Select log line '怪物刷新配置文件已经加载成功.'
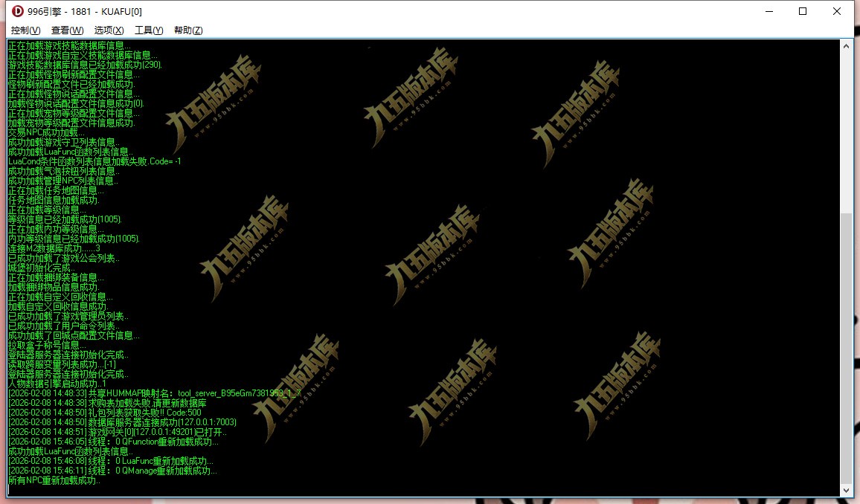The width and height of the screenshot is (860, 504). [71, 84]
